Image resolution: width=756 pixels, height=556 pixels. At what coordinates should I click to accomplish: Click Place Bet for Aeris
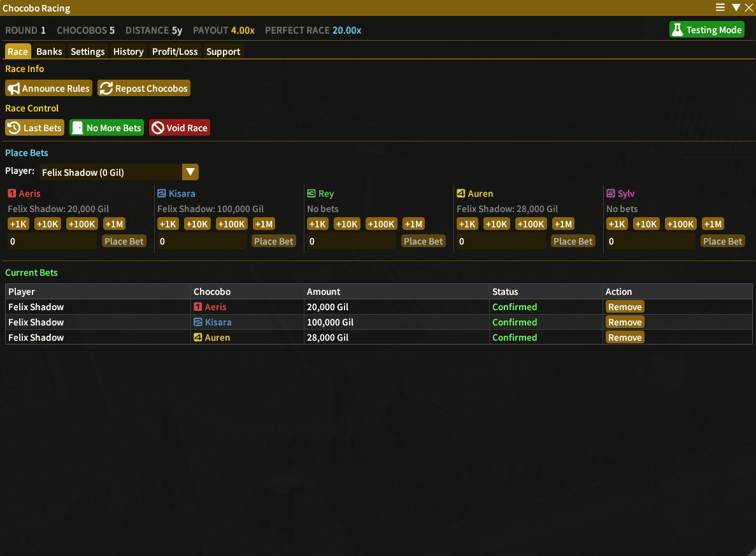[124, 241]
